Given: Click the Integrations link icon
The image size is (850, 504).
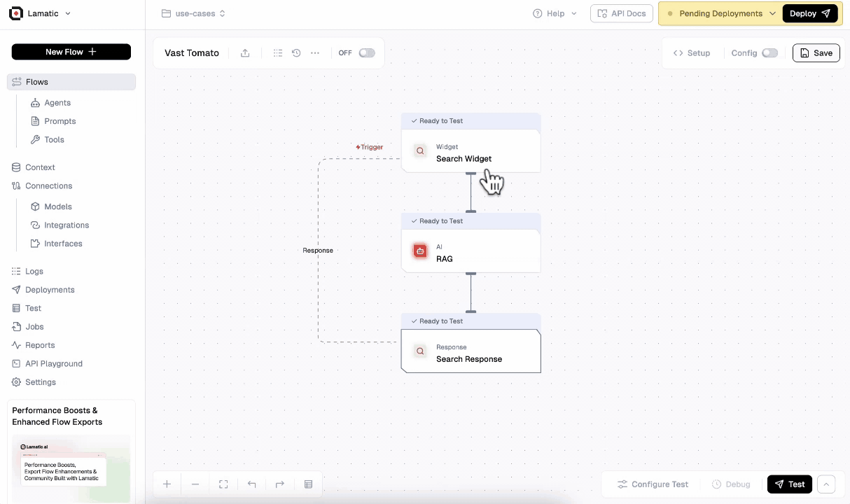Looking at the screenshot, I should 35,225.
